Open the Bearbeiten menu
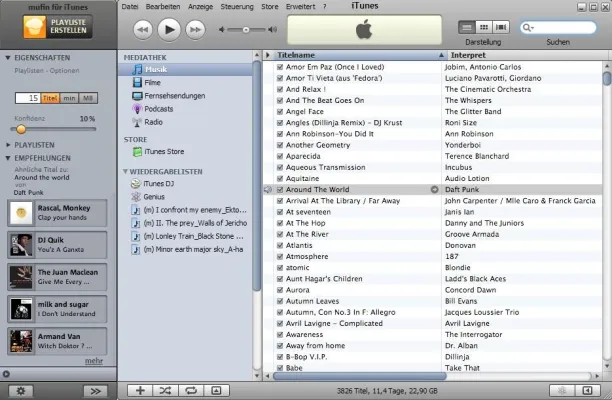This screenshot has width=612, height=400. click(x=163, y=7)
